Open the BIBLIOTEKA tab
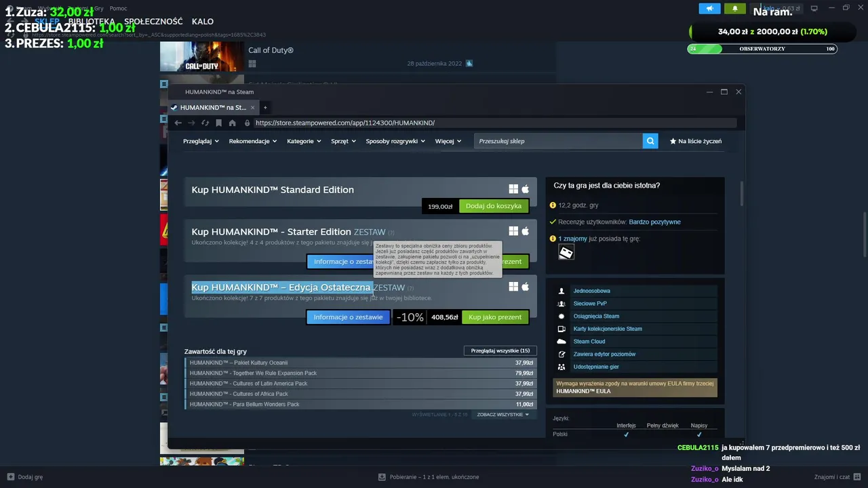The width and height of the screenshot is (868, 488). (x=92, y=22)
